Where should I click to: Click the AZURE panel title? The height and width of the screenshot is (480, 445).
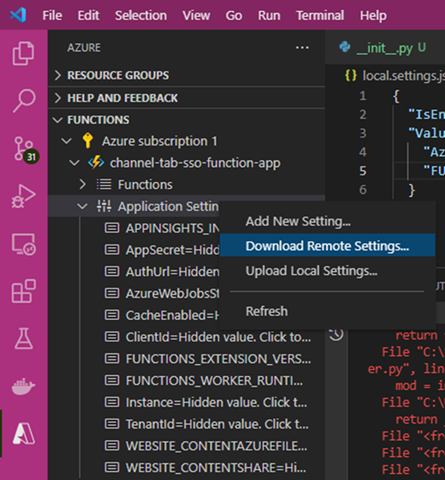coord(84,48)
